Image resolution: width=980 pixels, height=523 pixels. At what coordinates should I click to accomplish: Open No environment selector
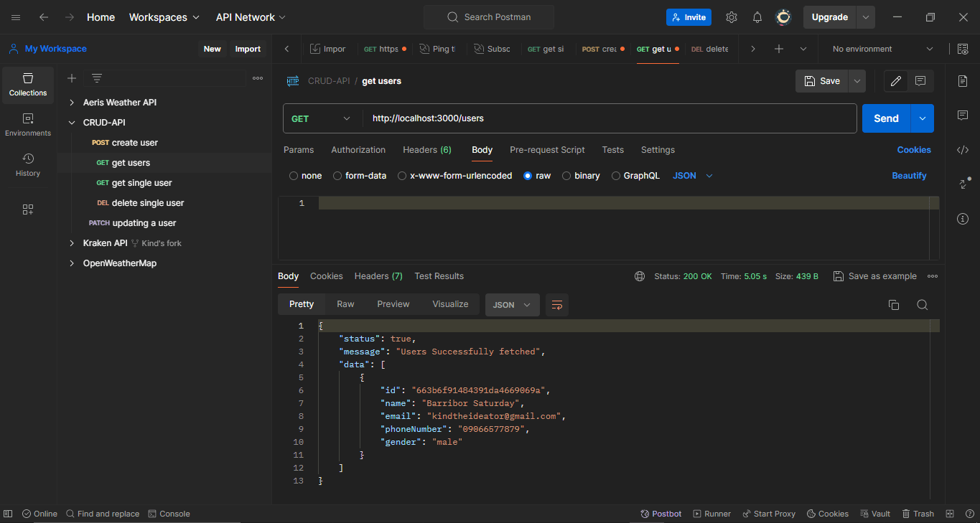click(882, 49)
